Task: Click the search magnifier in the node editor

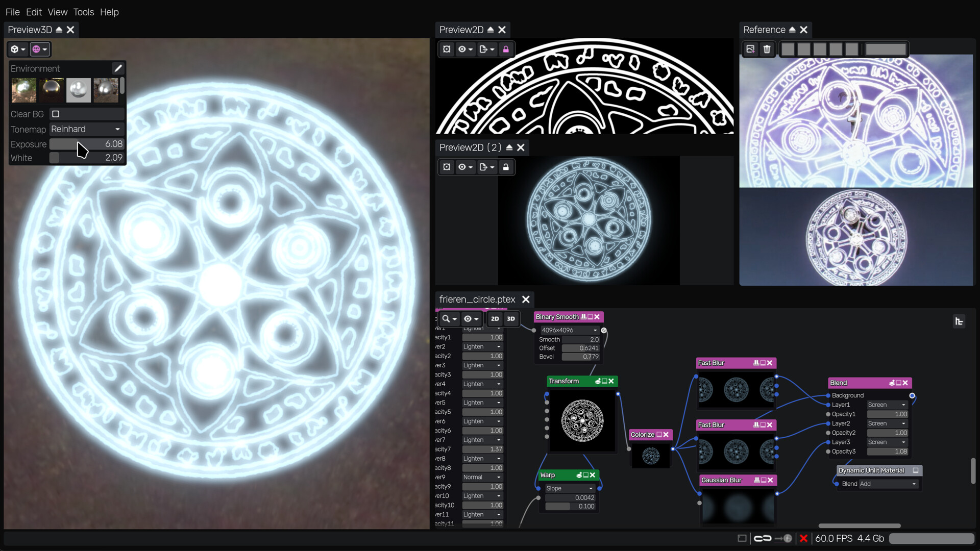Action: tap(447, 318)
